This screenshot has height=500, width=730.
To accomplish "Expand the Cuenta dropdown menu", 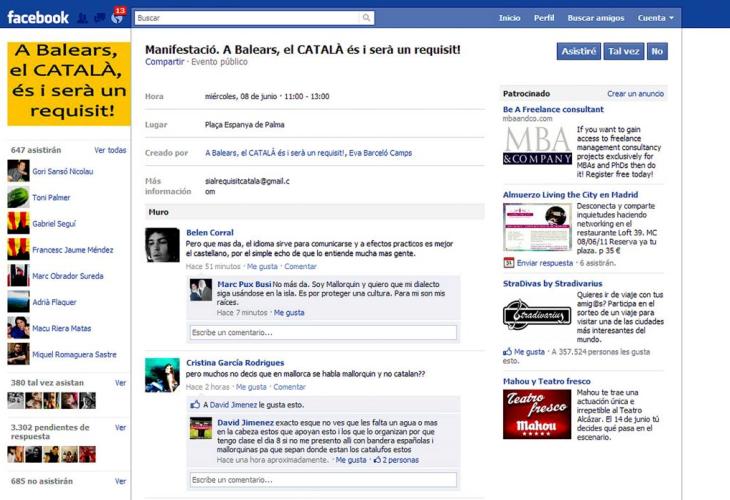I will [x=656, y=18].
